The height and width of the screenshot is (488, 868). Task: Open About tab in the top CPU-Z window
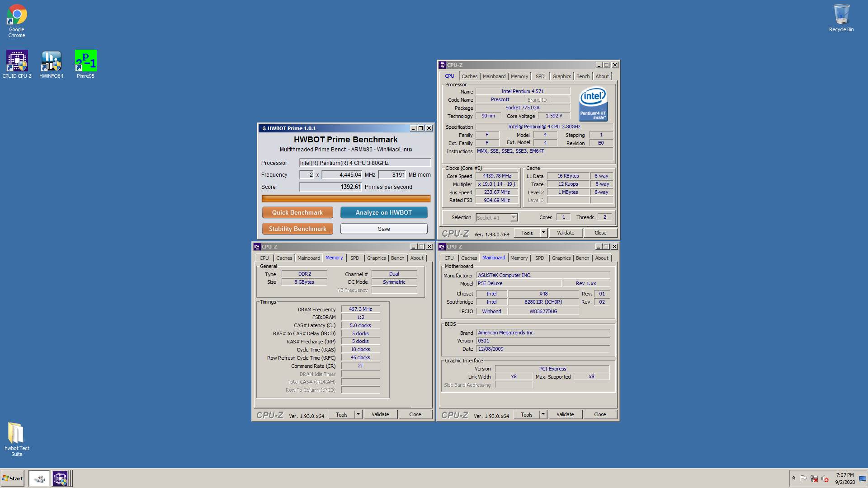(602, 76)
